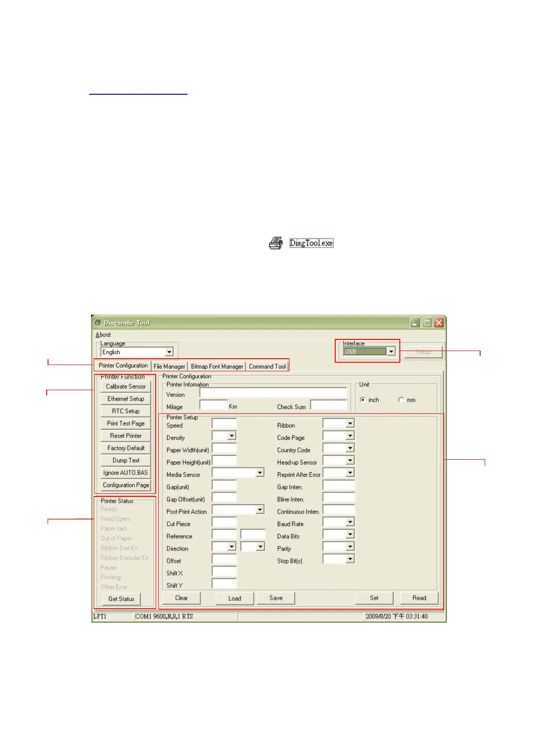
Task: Click the Version text field
Action: (273, 394)
